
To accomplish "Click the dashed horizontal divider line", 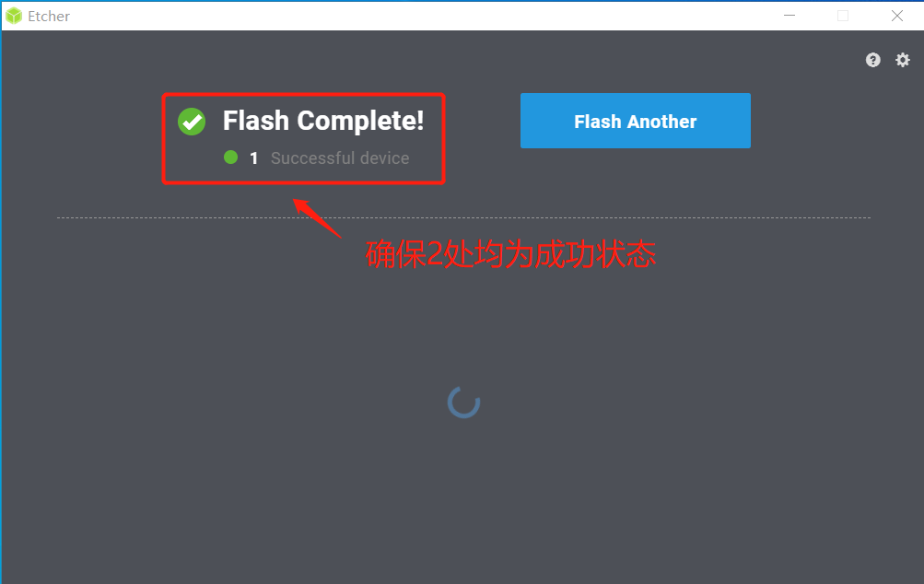I will coord(463,217).
